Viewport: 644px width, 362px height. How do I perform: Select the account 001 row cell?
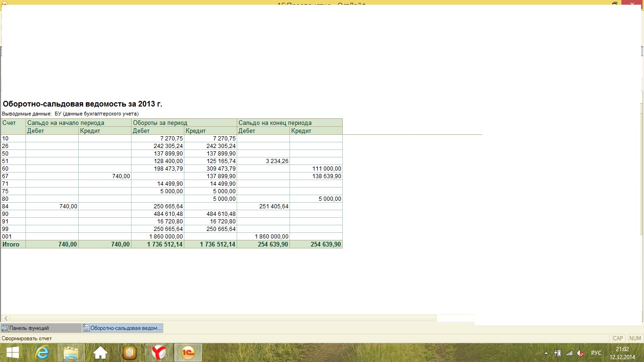[13, 237]
